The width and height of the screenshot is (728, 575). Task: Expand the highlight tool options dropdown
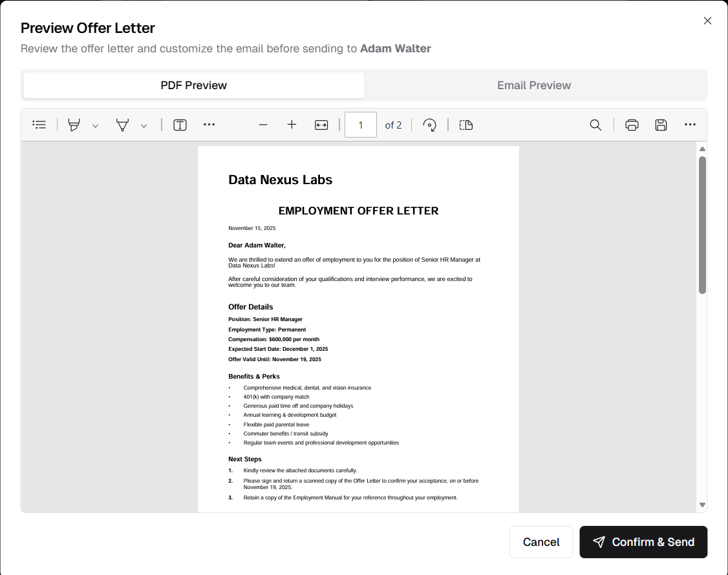pyautogui.click(x=95, y=125)
